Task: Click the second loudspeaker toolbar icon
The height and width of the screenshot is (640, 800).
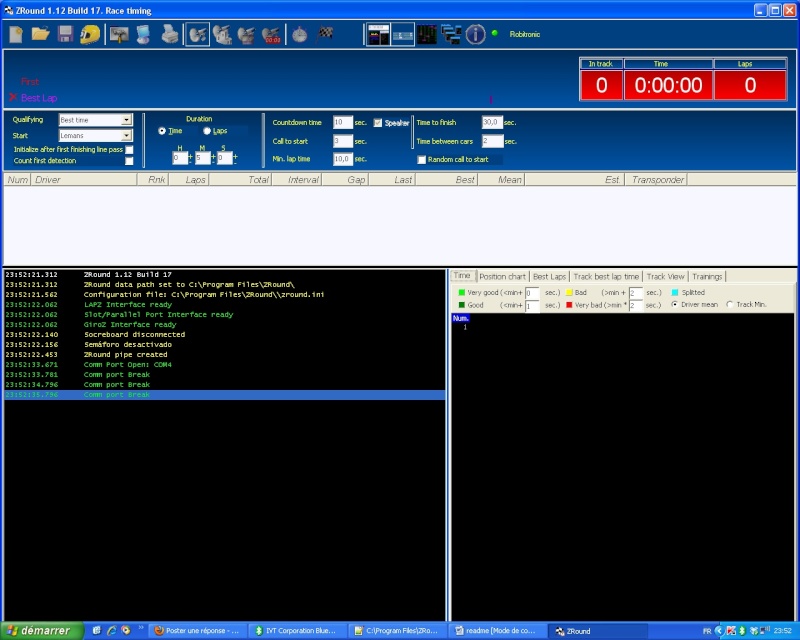Action: (x=222, y=35)
